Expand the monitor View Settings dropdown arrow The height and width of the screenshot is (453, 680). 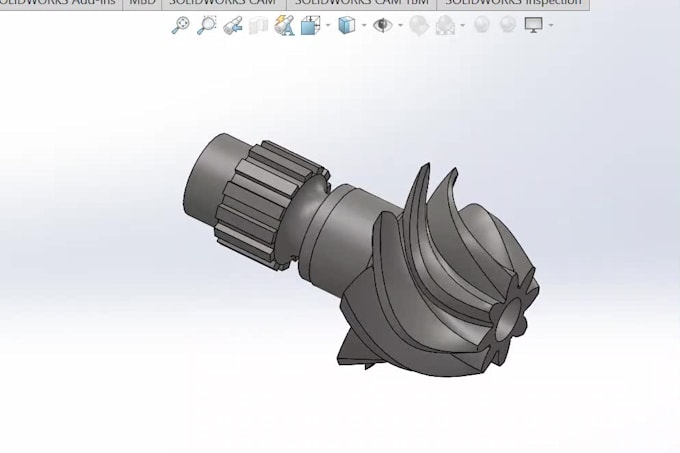[x=551, y=25]
